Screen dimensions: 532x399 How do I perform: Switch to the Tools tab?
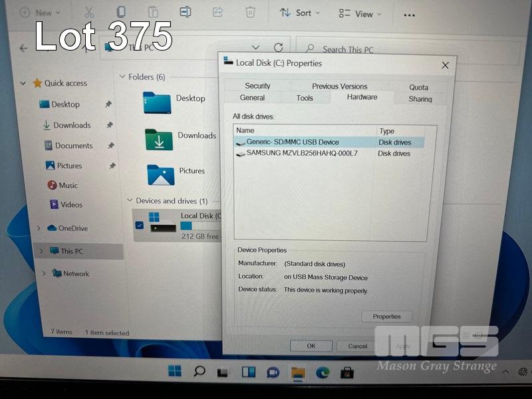point(305,98)
